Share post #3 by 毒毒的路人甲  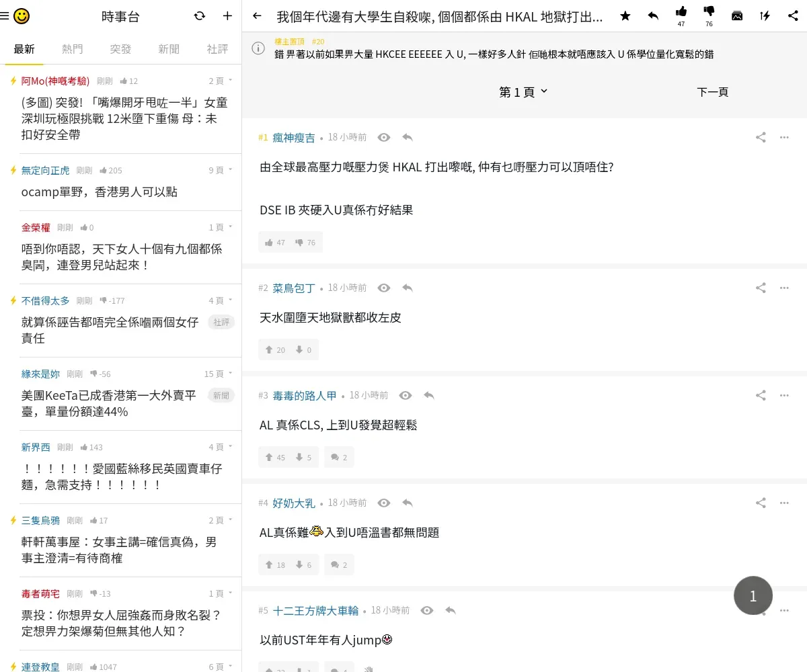pyautogui.click(x=761, y=395)
